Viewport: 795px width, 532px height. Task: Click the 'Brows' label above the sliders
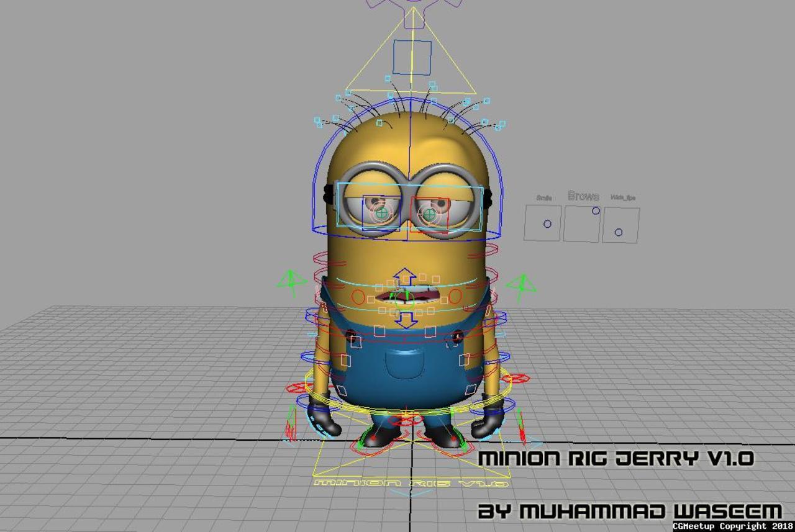(x=583, y=196)
